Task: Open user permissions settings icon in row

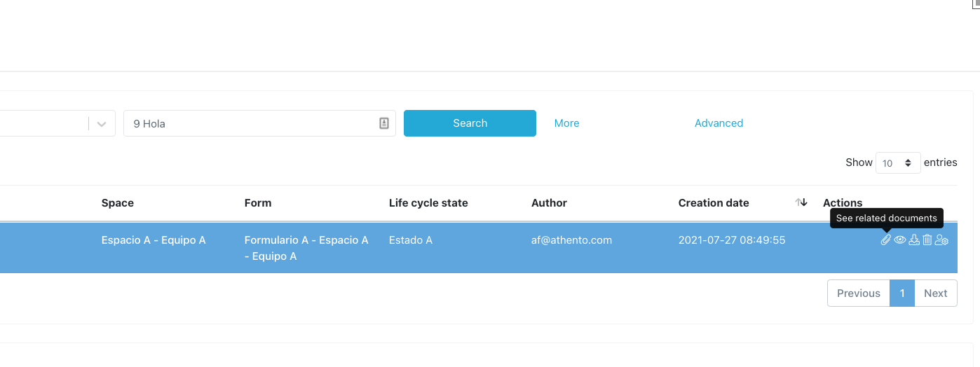Action: pyautogui.click(x=942, y=240)
